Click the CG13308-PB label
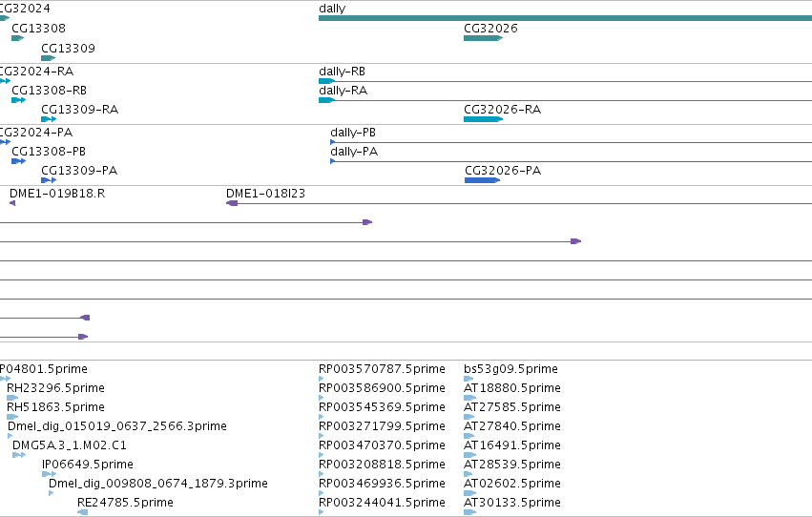Viewport: 812px width, 517px height. pyautogui.click(x=49, y=152)
